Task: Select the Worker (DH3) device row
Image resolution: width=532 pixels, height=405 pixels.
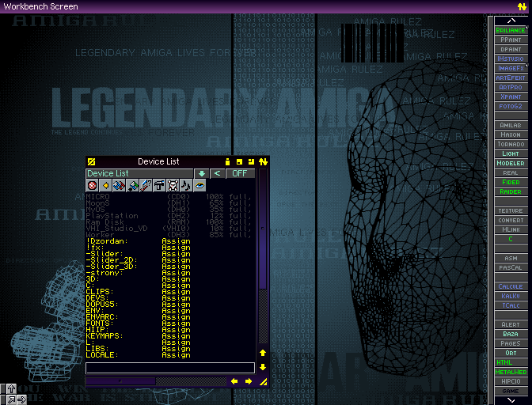Action: coord(170,234)
